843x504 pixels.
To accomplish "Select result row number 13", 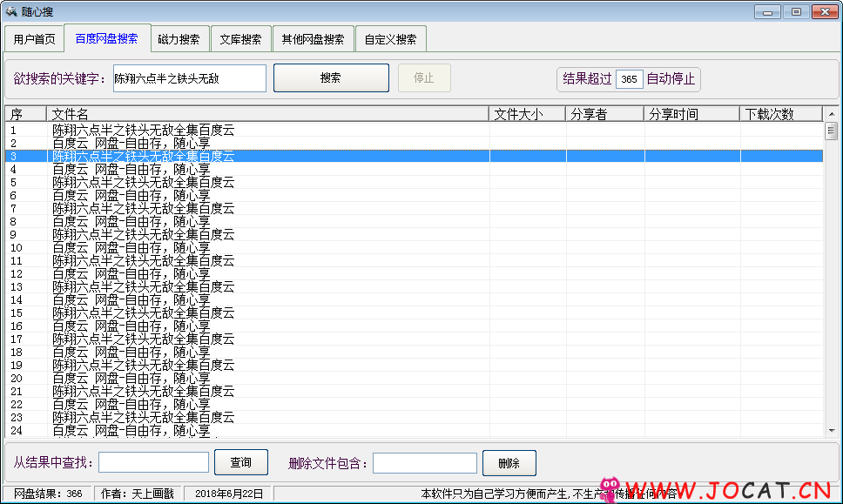I will (414, 287).
